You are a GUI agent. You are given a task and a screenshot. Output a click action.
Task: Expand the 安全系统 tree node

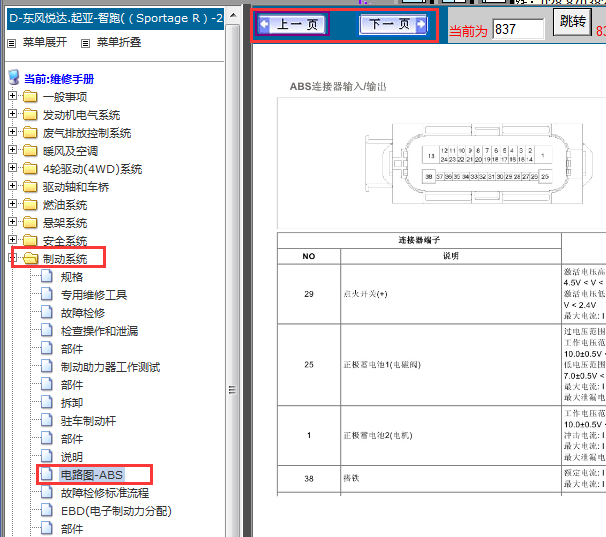tap(12, 239)
